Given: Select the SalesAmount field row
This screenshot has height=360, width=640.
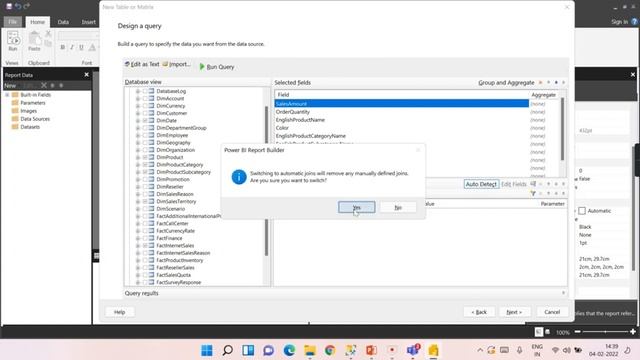Looking at the screenshot, I should 402,104.
